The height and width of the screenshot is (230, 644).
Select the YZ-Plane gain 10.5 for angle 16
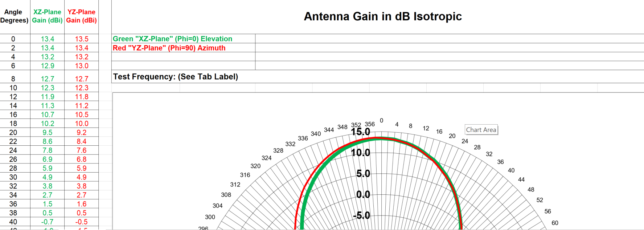[x=82, y=114]
